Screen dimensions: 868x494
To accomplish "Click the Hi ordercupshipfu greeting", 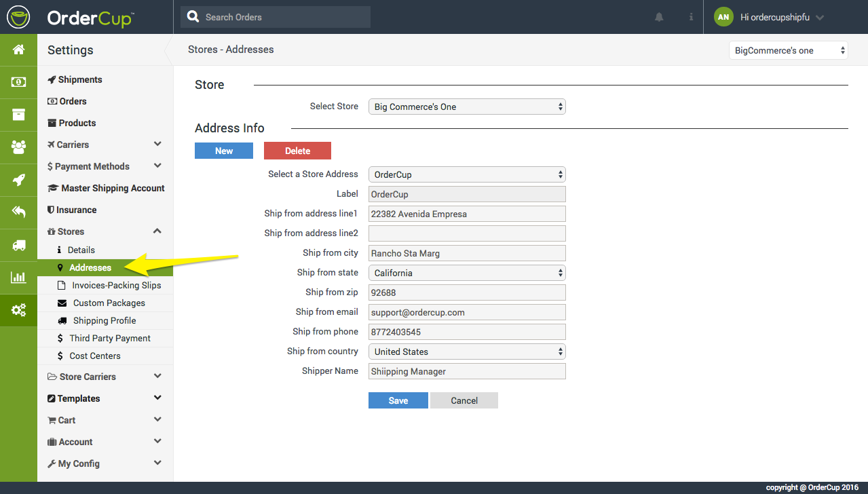I will (775, 18).
